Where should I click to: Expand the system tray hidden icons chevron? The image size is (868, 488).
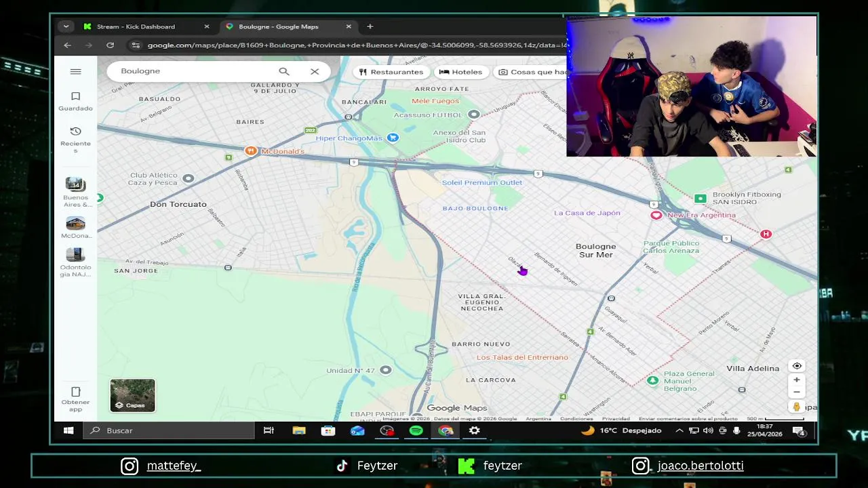point(679,430)
